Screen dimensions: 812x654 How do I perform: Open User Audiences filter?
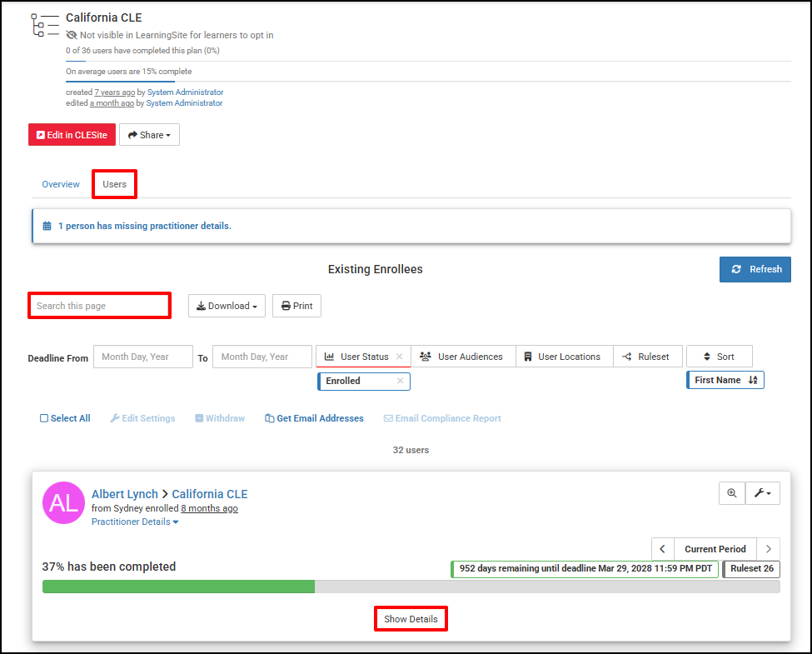tap(464, 357)
